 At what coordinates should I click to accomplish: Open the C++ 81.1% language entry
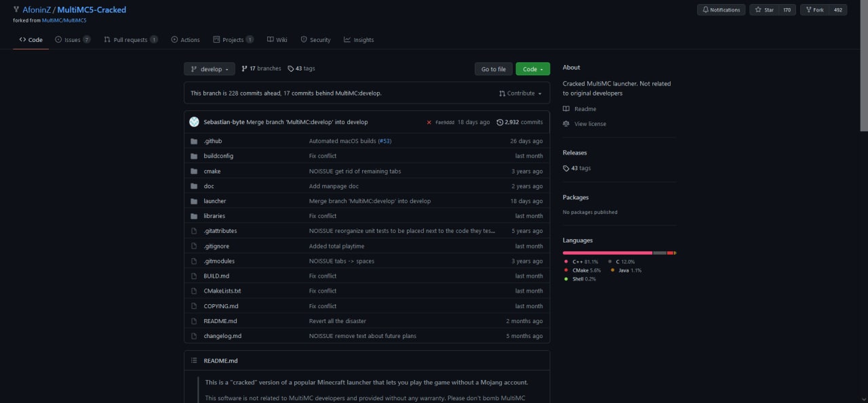click(x=581, y=261)
